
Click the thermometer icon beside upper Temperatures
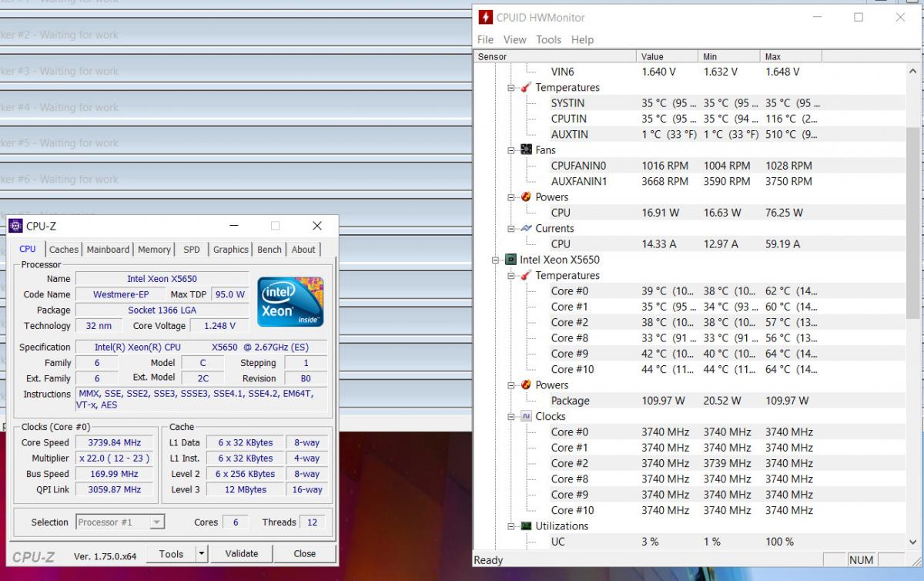click(x=525, y=88)
